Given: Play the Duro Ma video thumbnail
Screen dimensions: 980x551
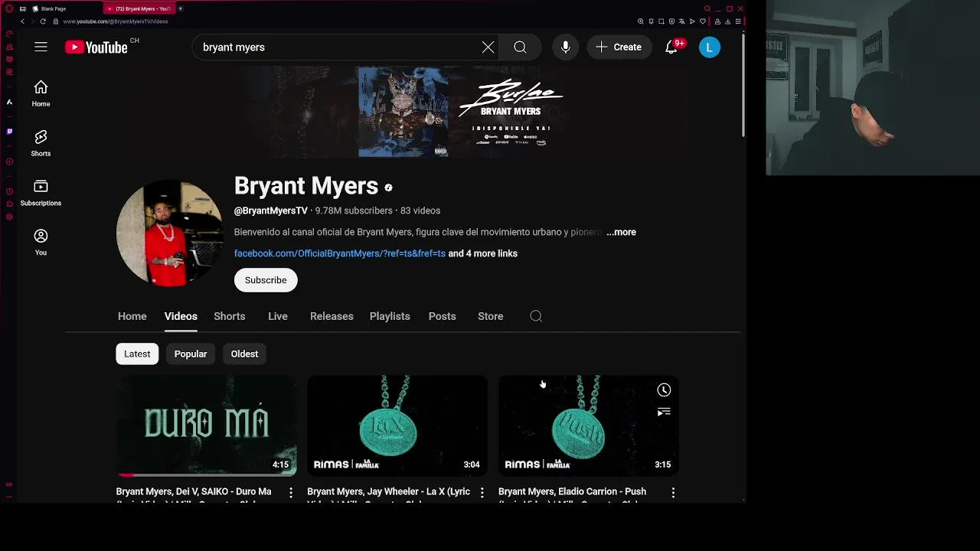Looking at the screenshot, I should [207, 425].
